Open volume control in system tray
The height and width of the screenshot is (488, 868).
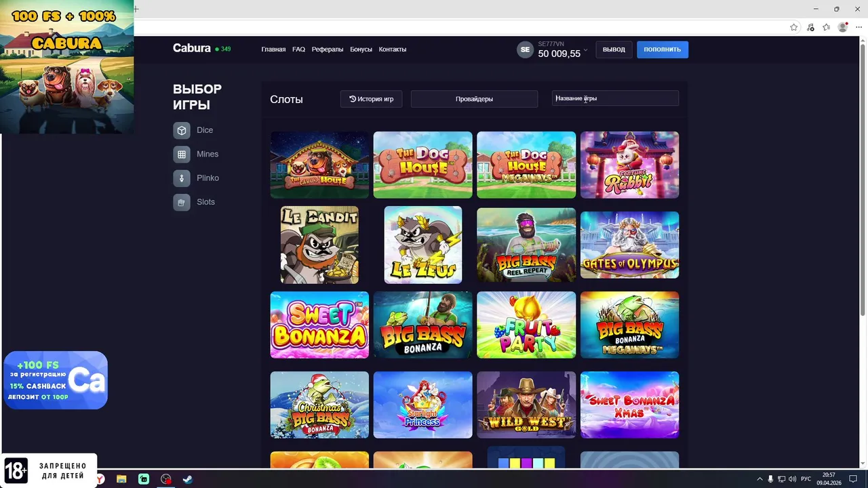(x=792, y=479)
